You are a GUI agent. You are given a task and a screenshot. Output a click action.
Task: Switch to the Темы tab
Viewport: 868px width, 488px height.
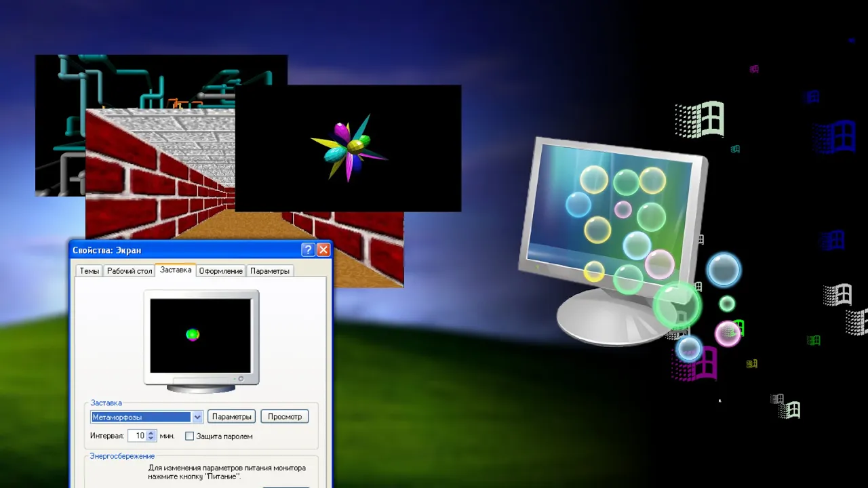click(90, 271)
